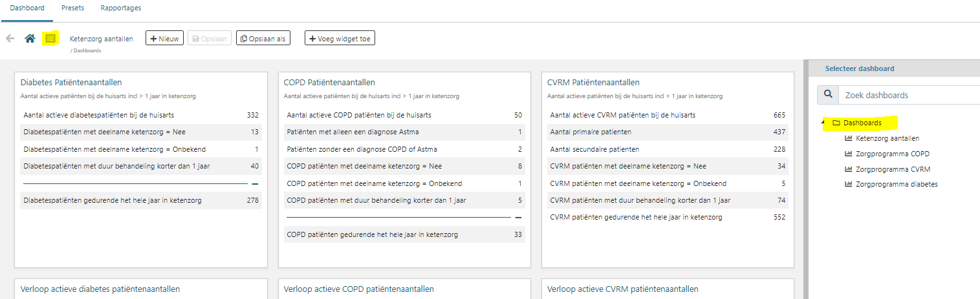The width and height of the screenshot is (980, 299).
Task: Click the search magnifier icon
Action: [x=828, y=95]
